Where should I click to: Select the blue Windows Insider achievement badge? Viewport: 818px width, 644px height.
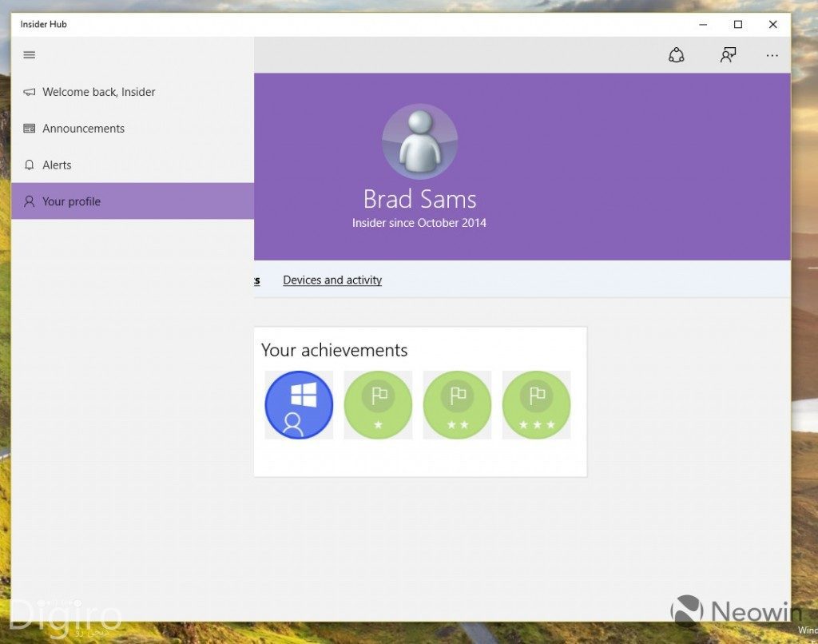pyautogui.click(x=299, y=405)
